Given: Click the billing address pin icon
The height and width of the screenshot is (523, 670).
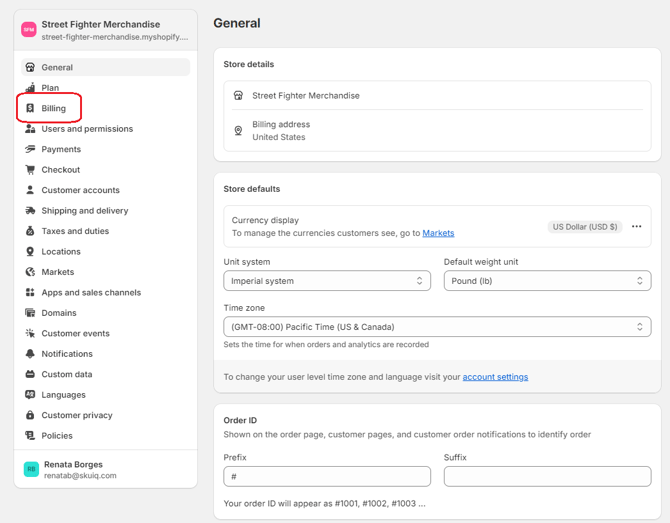Looking at the screenshot, I should (x=238, y=131).
